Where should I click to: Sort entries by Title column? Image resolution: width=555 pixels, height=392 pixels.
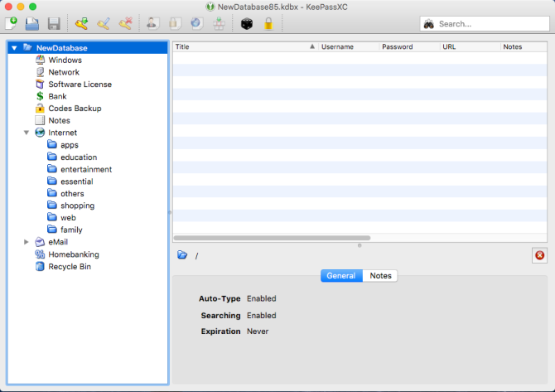[245, 46]
